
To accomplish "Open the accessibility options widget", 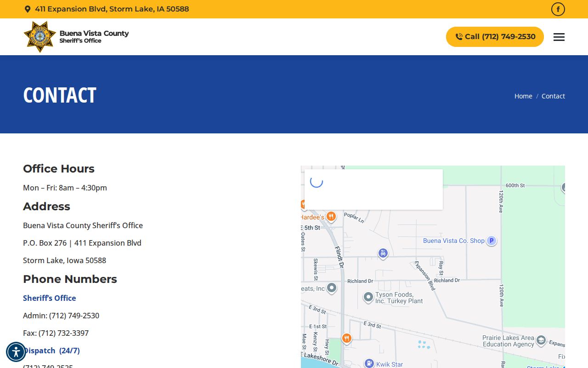I will pos(16,352).
